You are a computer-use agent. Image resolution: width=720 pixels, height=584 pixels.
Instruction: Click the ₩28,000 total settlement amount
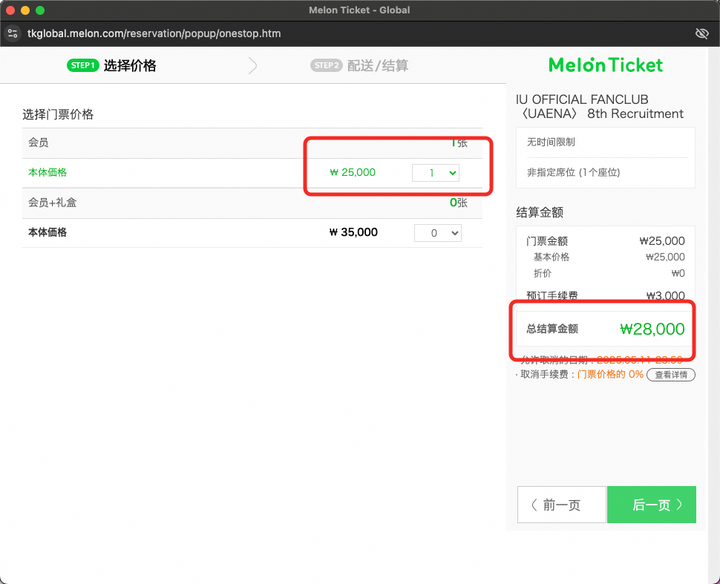[652, 329]
